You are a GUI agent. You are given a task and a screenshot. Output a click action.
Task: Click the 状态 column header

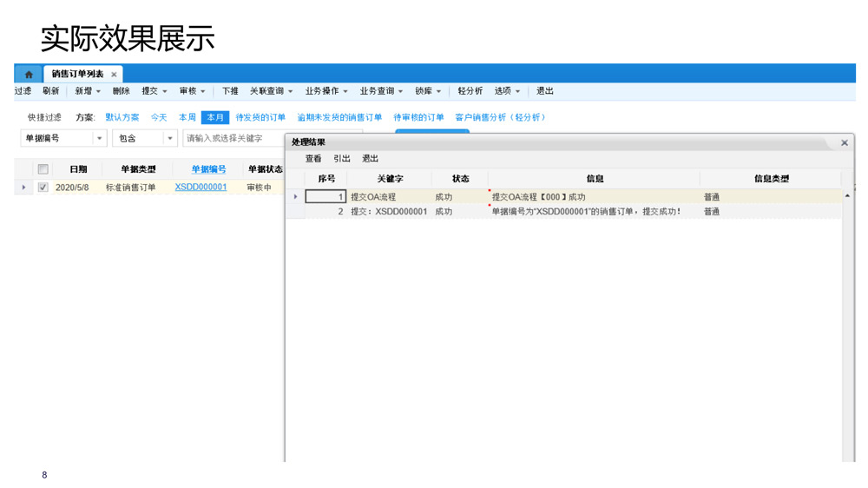pos(461,178)
